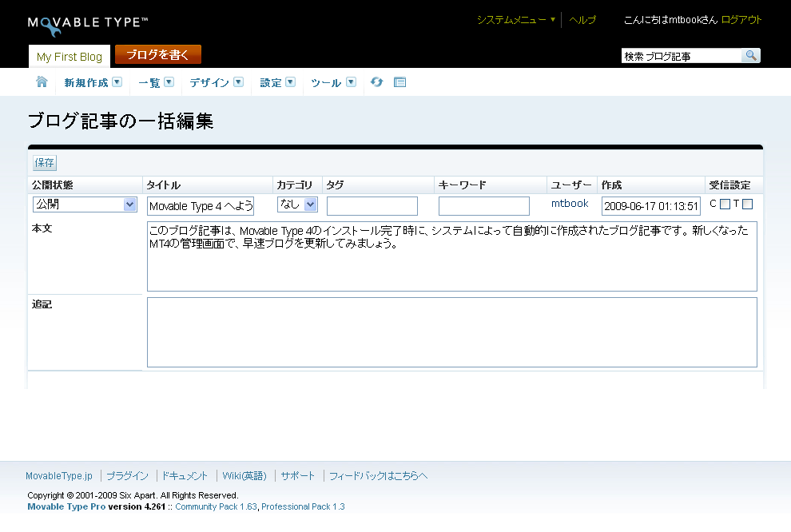The width and height of the screenshot is (791, 532).
Task: Toggle the C (comments) checkbox
Action: [725, 204]
